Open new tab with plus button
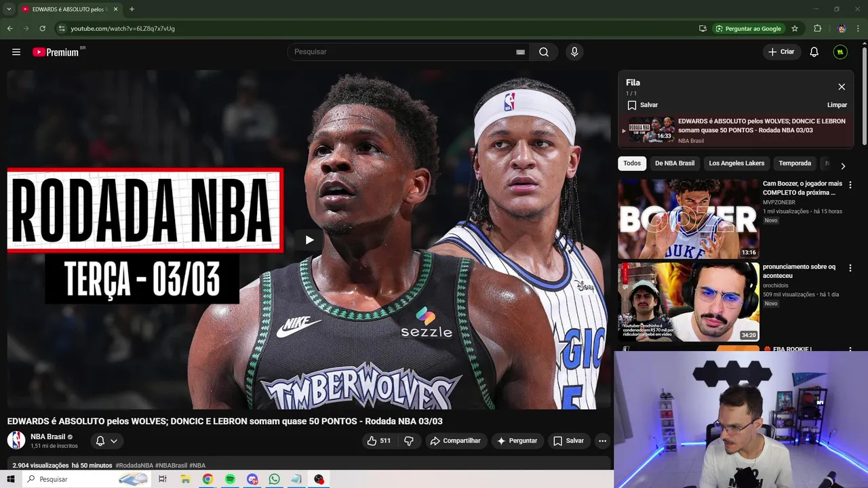 pyautogui.click(x=132, y=9)
